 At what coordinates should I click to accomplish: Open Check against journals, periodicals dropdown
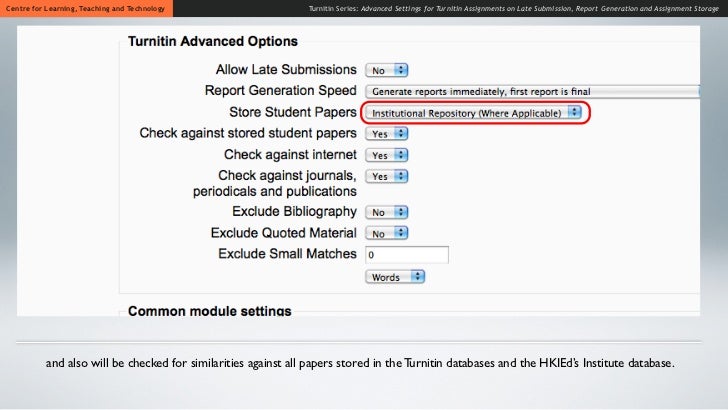pos(387,176)
